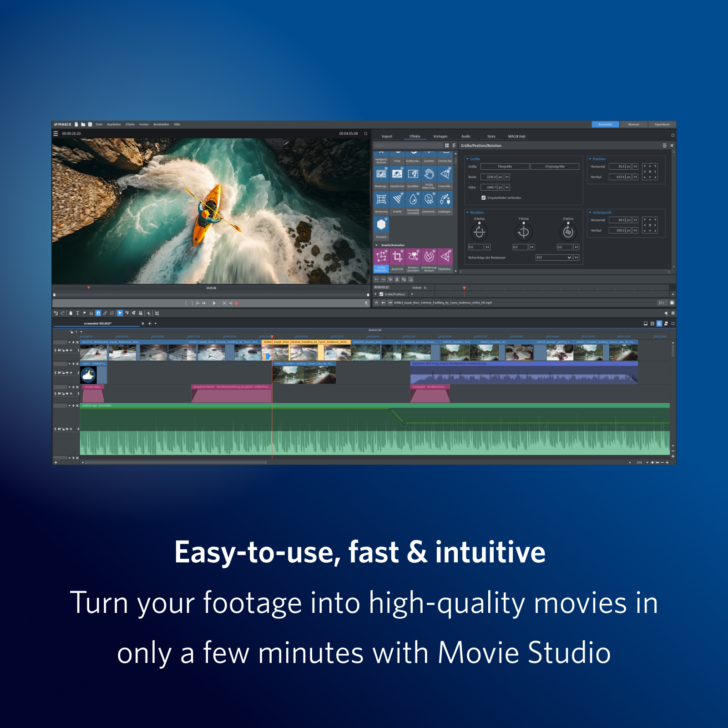Viewport: 728px width, 728px height.
Task: Click the X-Achse rotation dial
Action: (479, 232)
